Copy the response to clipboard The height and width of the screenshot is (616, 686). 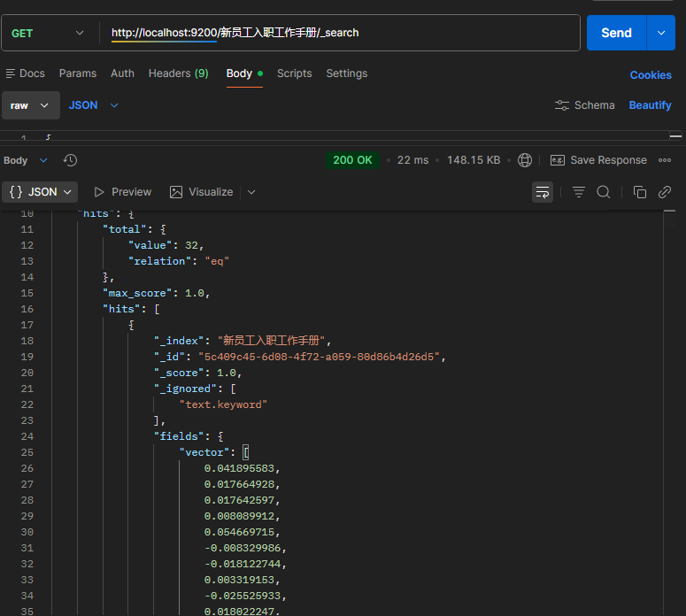(x=640, y=192)
